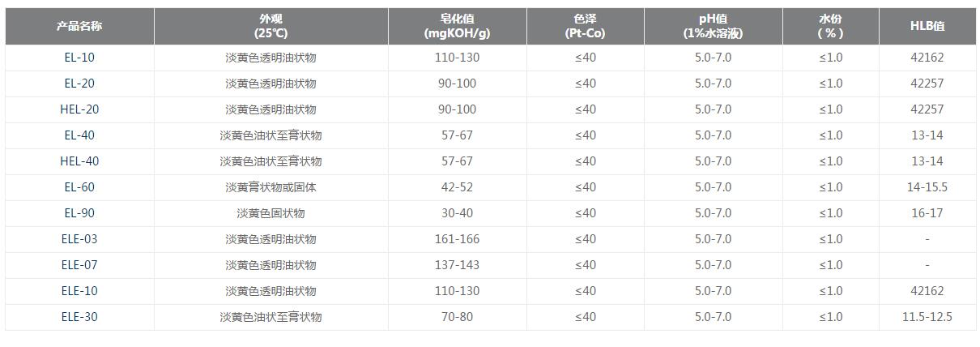Screen dimensions: 980x347
Task: Click the ELE-03 product name
Action: pyautogui.click(x=79, y=239)
